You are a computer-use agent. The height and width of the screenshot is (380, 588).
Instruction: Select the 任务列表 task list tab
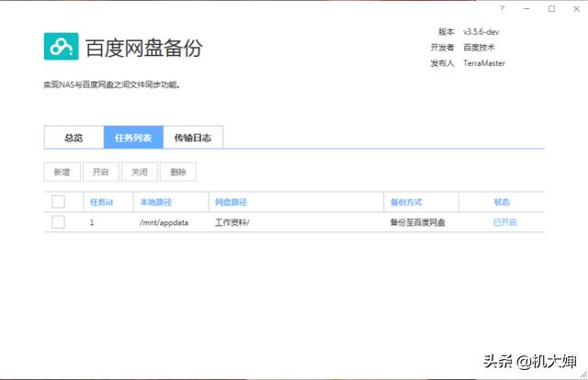(x=133, y=138)
